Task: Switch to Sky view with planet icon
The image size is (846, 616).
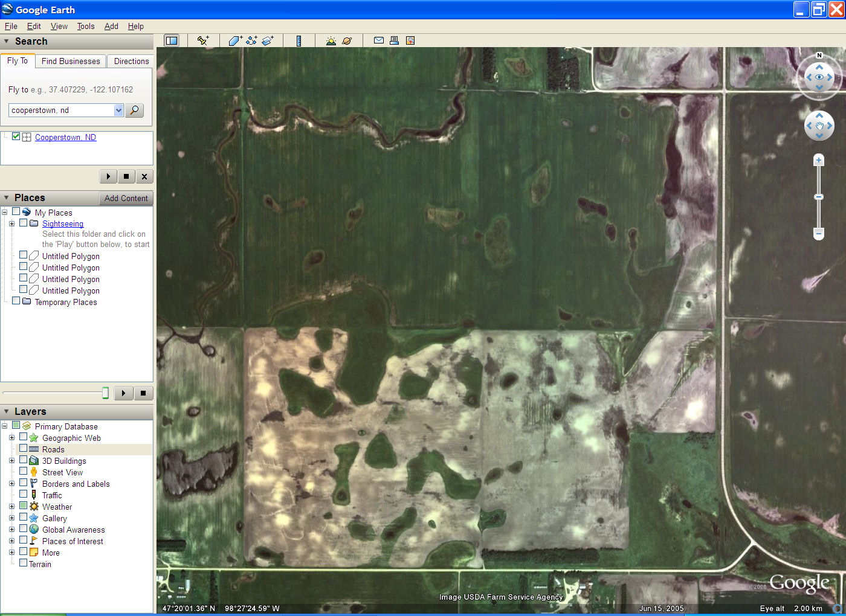Action: pyautogui.click(x=347, y=40)
